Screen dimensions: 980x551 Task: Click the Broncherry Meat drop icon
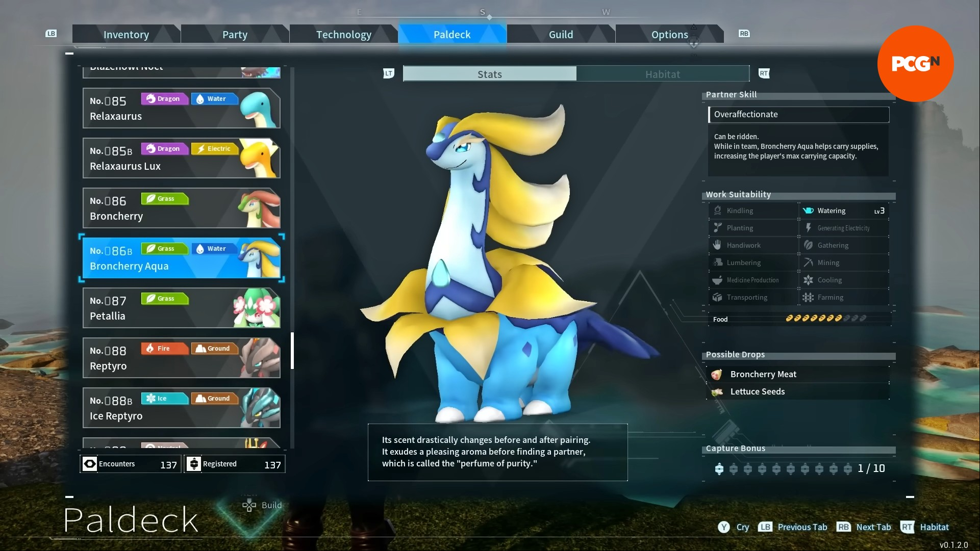pos(717,375)
